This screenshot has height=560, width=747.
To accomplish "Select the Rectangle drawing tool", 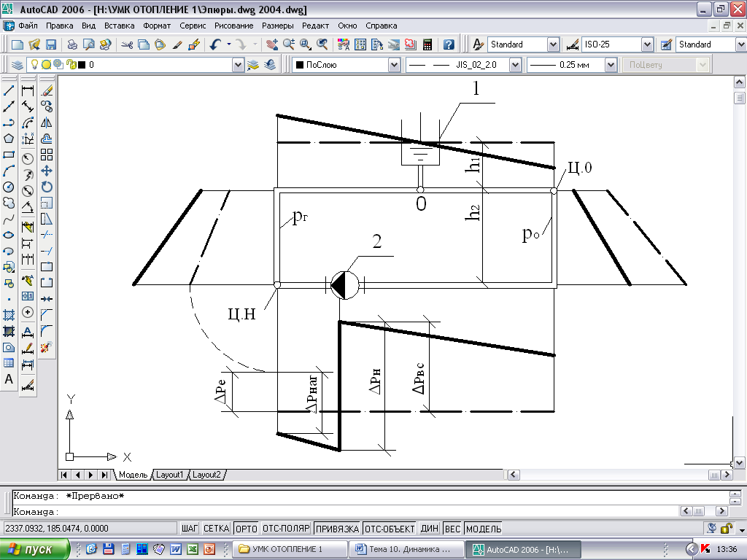I will tap(9, 155).
